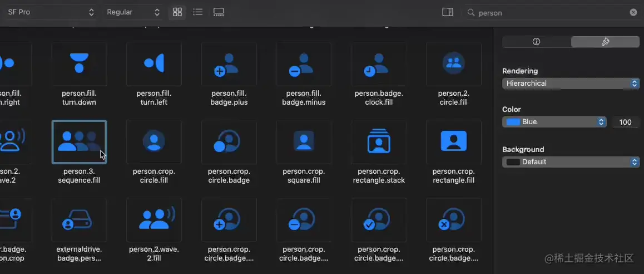
Task: Toggle the inspector sidebar
Action: pyautogui.click(x=448, y=12)
